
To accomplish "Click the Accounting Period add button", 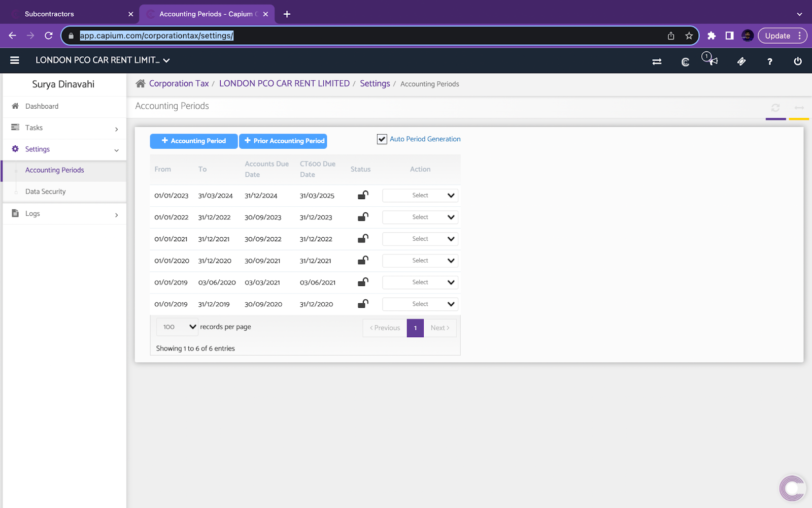I will (x=194, y=141).
